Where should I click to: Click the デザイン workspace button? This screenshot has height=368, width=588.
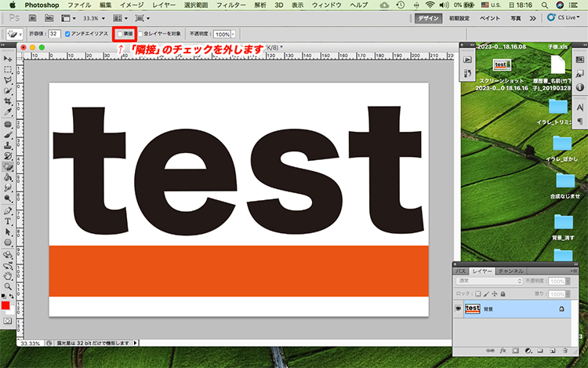click(429, 17)
